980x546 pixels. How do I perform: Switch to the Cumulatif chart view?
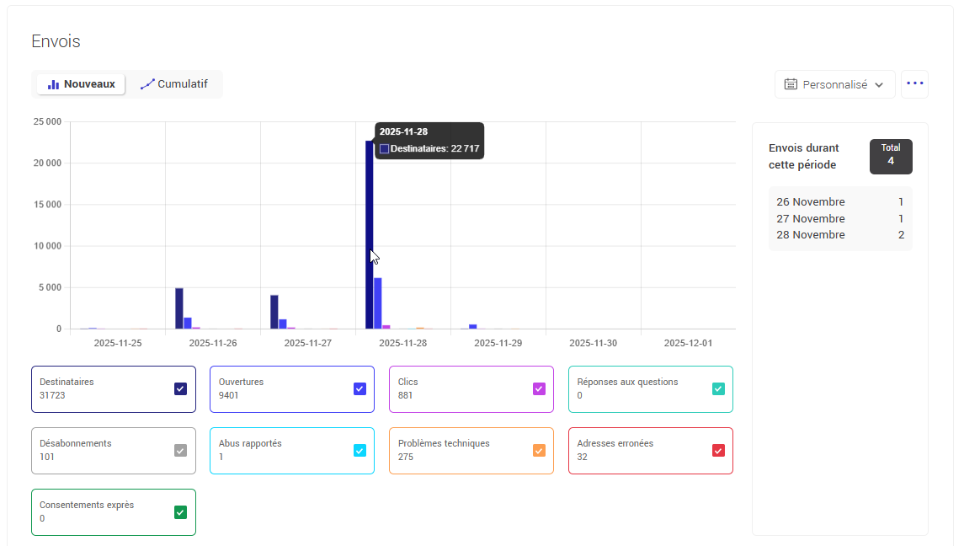[x=174, y=84]
